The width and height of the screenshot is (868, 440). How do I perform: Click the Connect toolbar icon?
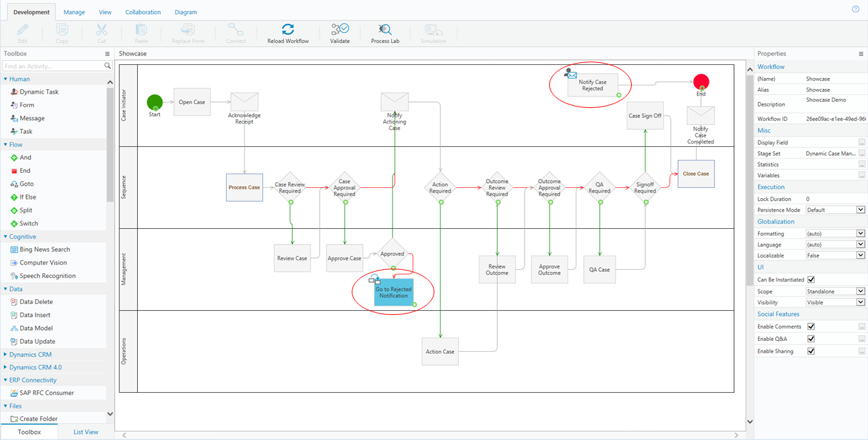pyautogui.click(x=236, y=29)
